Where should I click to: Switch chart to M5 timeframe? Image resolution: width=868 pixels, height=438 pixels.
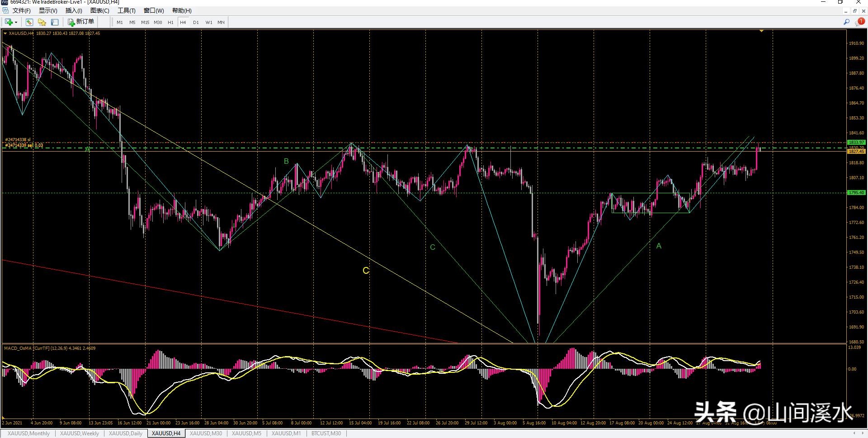coord(132,22)
